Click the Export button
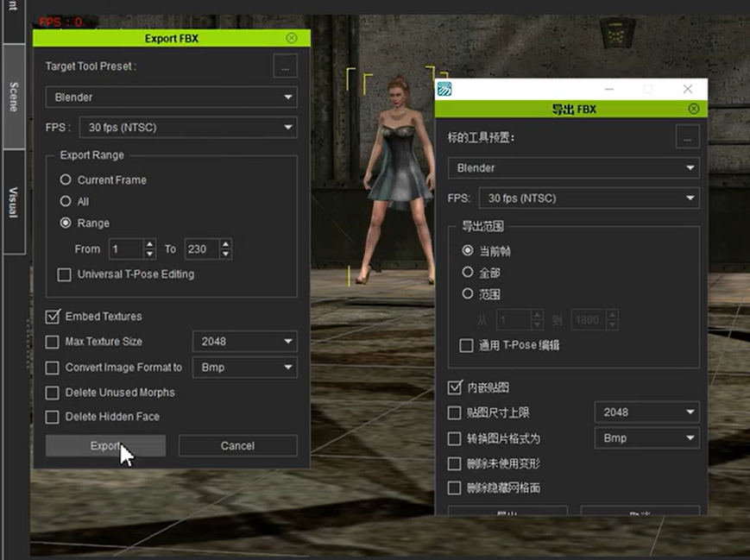Viewport: 750px width, 560px height. coord(105,446)
